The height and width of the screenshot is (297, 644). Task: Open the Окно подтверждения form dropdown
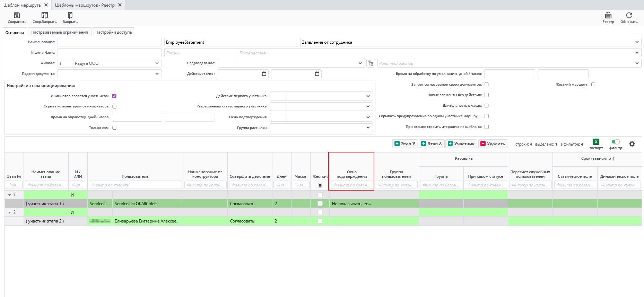(368, 117)
